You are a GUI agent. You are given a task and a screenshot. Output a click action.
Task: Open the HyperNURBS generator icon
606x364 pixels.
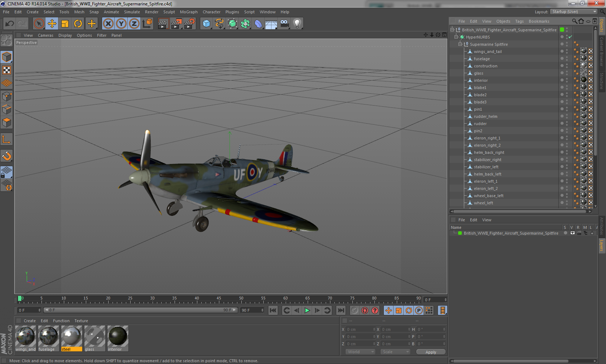point(233,24)
